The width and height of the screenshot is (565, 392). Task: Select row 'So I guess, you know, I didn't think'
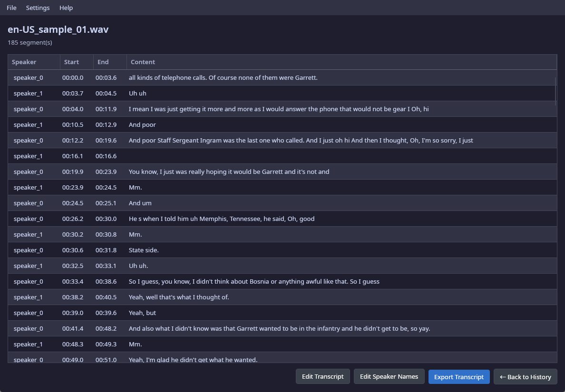pyautogui.click(x=282, y=281)
